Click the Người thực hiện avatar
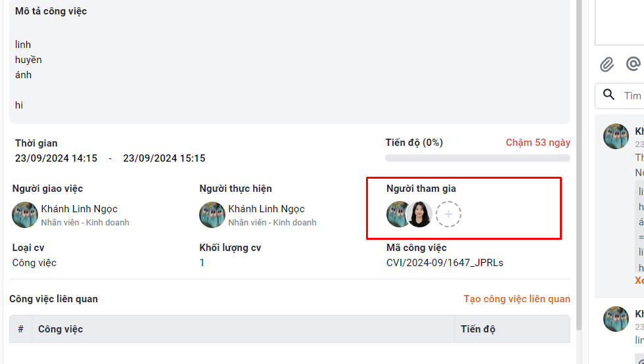This screenshot has height=364, width=644. click(212, 215)
